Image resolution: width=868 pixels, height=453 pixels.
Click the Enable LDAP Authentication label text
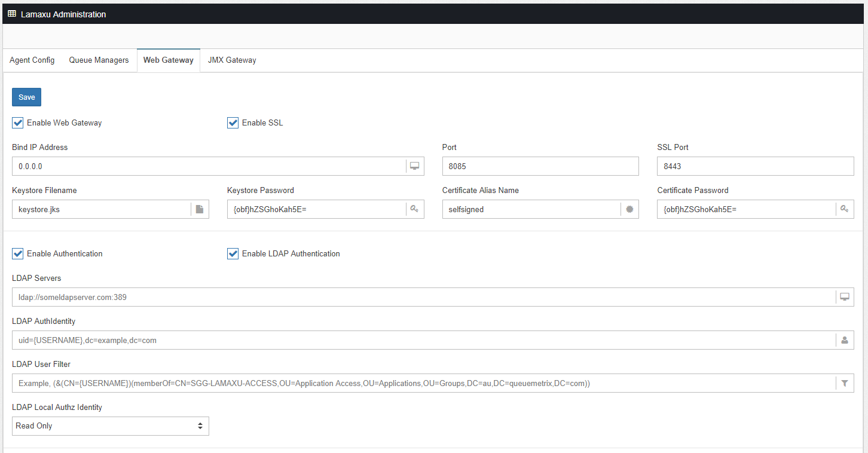pyautogui.click(x=291, y=254)
